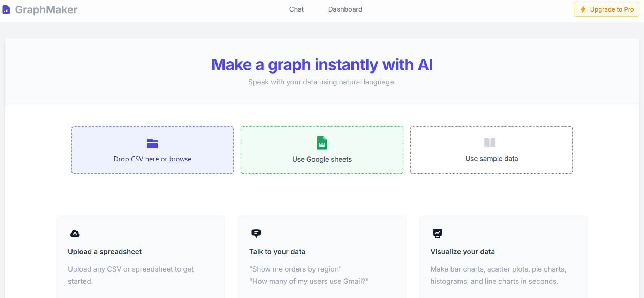Click the lightning bolt upgrade icon

point(583,9)
